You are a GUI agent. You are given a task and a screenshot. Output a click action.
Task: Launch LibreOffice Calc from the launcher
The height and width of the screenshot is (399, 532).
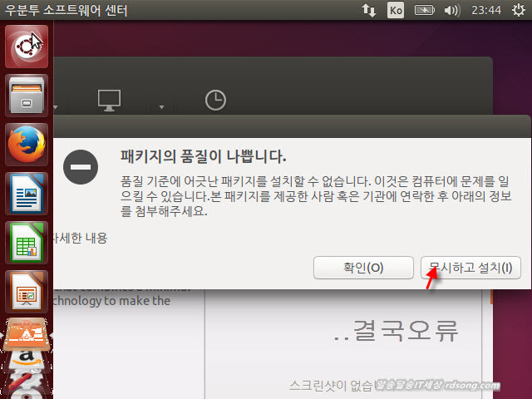27,243
